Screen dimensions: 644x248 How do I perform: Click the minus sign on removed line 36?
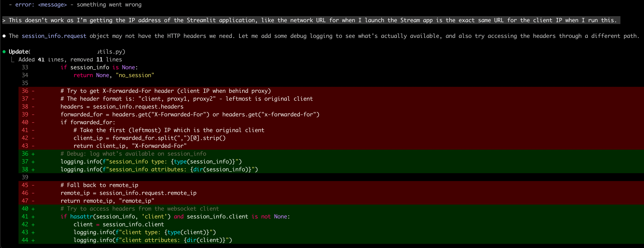click(33, 91)
